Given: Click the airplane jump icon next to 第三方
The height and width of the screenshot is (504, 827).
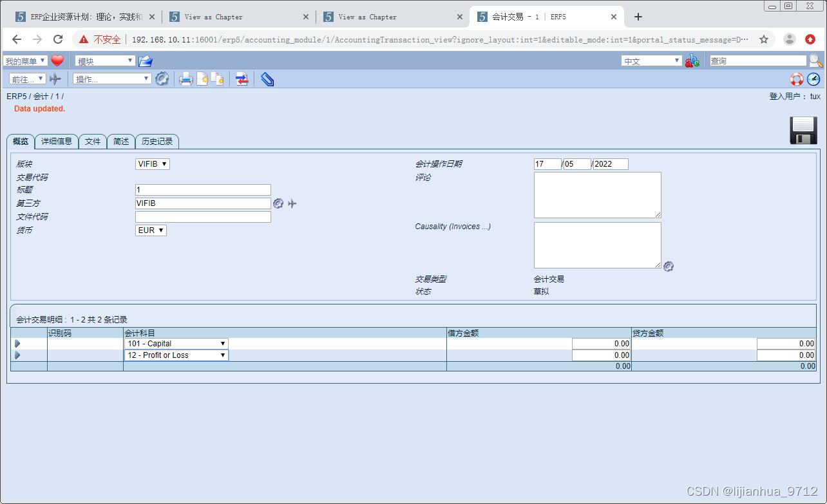Looking at the screenshot, I should pyautogui.click(x=292, y=203).
